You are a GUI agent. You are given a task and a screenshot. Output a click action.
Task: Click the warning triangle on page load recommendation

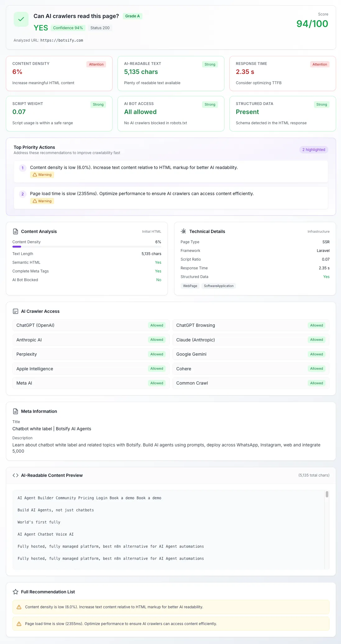coord(19,624)
